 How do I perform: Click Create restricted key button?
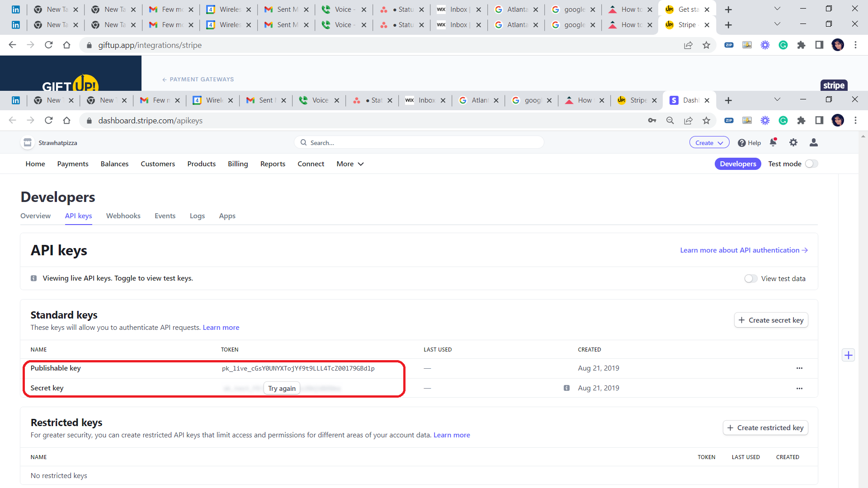pyautogui.click(x=765, y=428)
